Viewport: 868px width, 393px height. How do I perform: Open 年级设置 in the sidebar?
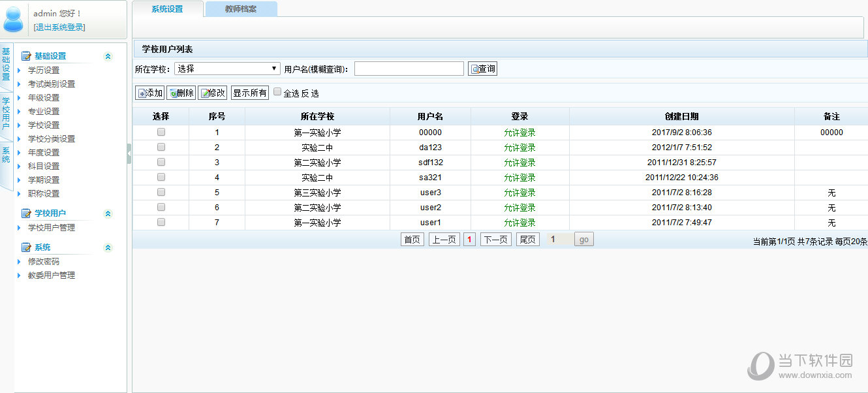click(44, 98)
